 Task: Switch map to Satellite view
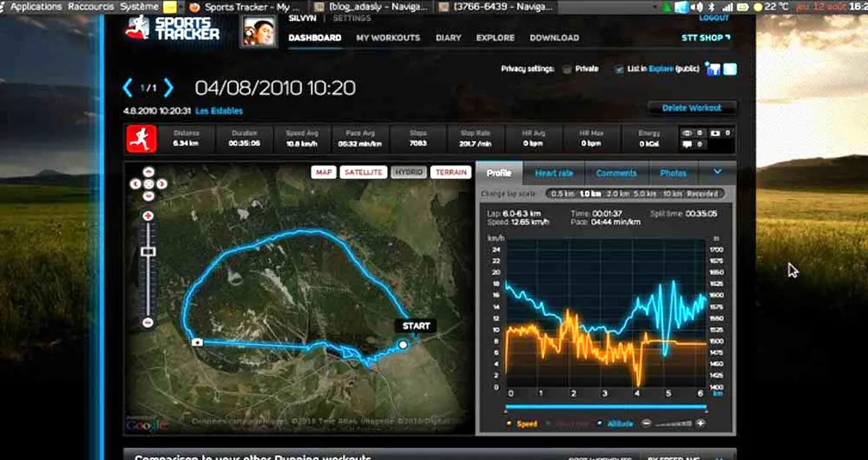363,172
